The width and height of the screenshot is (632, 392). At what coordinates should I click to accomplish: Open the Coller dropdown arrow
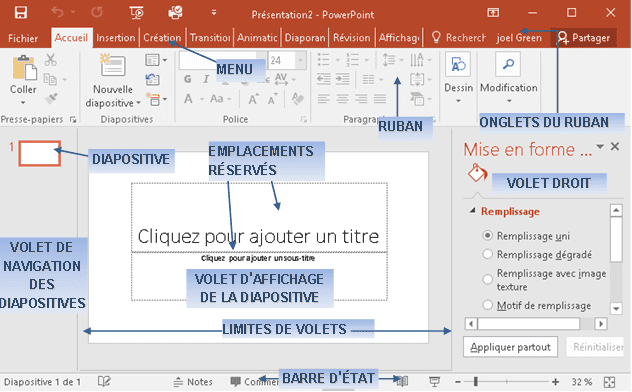[23, 103]
